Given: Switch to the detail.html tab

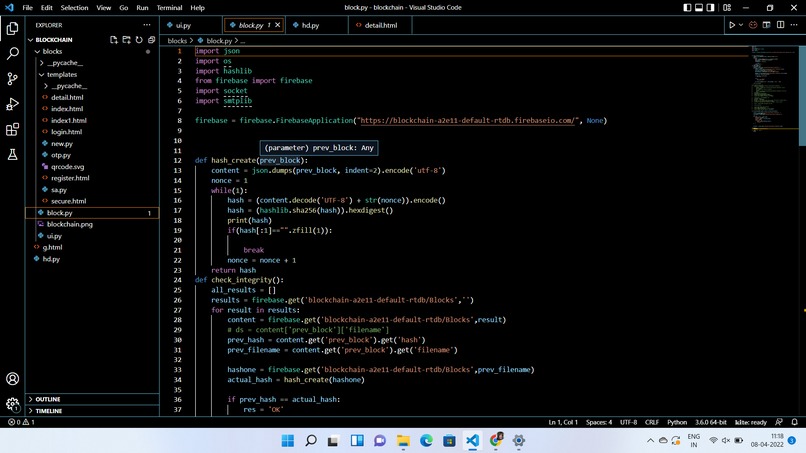Looking at the screenshot, I should pos(381,25).
